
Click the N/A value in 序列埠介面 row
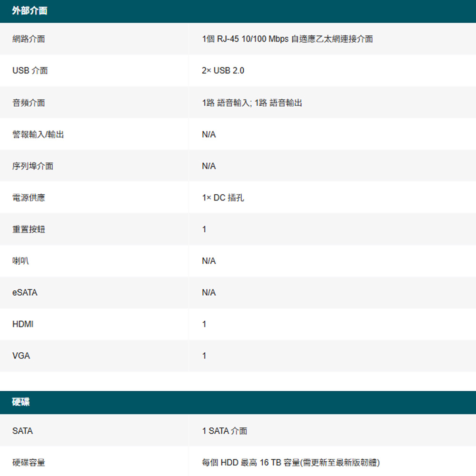click(208, 166)
